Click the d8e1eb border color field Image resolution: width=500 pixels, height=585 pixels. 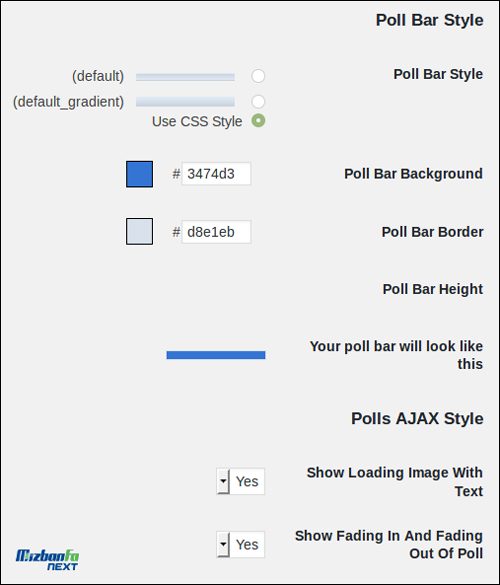[216, 232]
